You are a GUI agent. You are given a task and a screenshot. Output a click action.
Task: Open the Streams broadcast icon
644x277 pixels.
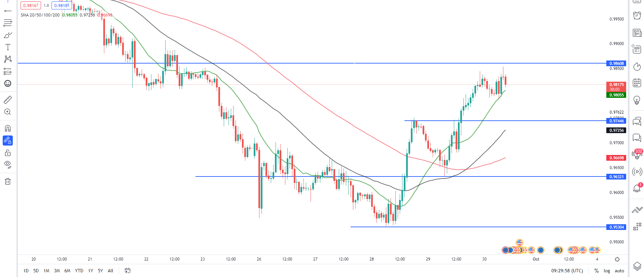[x=637, y=172]
